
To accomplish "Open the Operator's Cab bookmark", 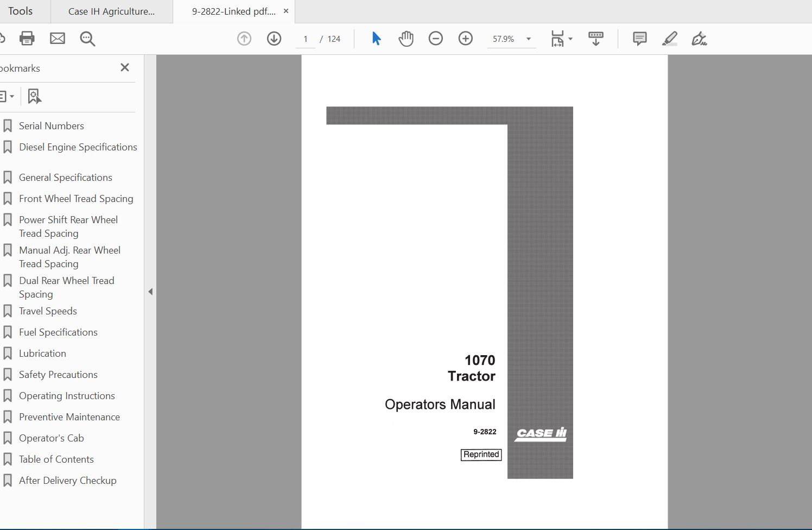I will point(52,438).
